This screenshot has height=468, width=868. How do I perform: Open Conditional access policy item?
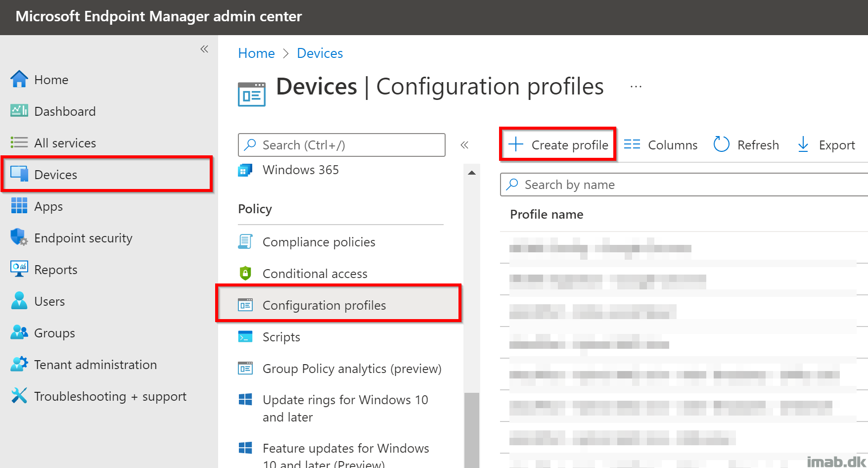[x=315, y=274]
